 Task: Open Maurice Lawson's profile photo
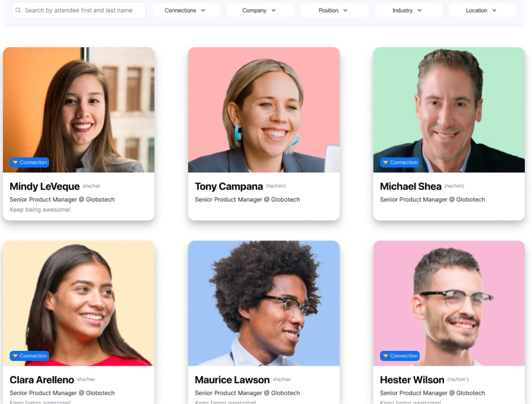point(264,304)
